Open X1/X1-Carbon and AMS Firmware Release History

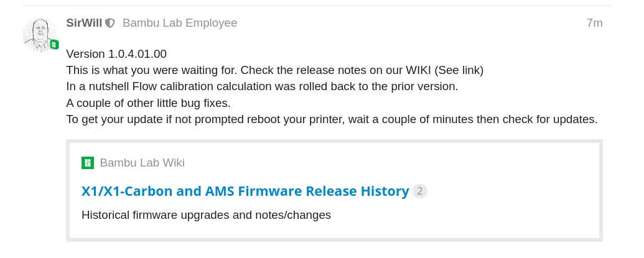click(245, 191)
